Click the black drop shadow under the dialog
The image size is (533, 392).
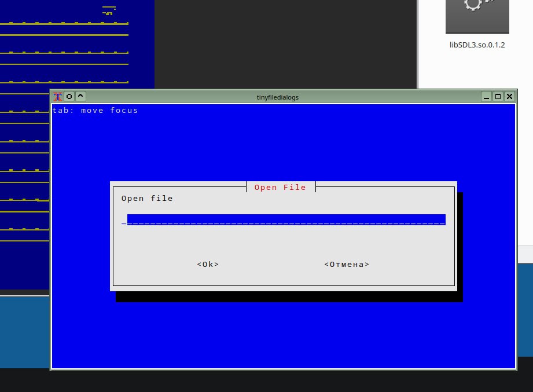[289, 297]
